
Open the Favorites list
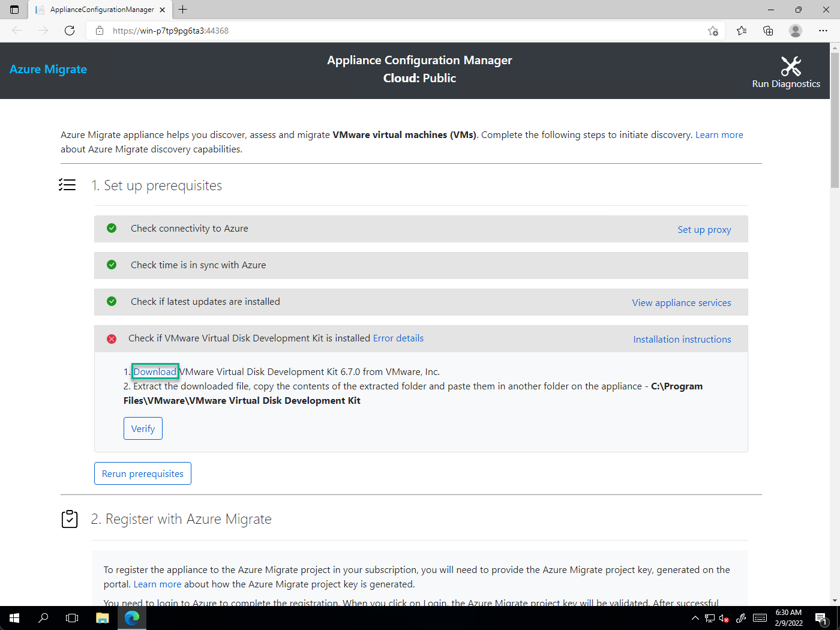742,31
